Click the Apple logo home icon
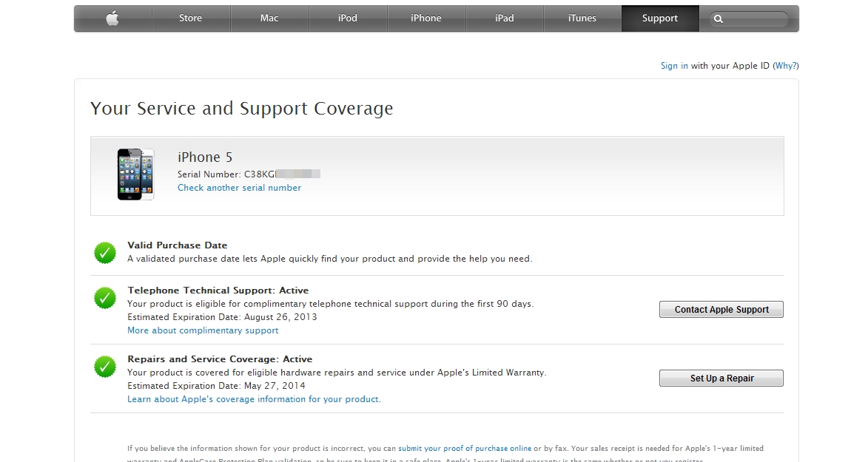 click(x=113, y=18)
